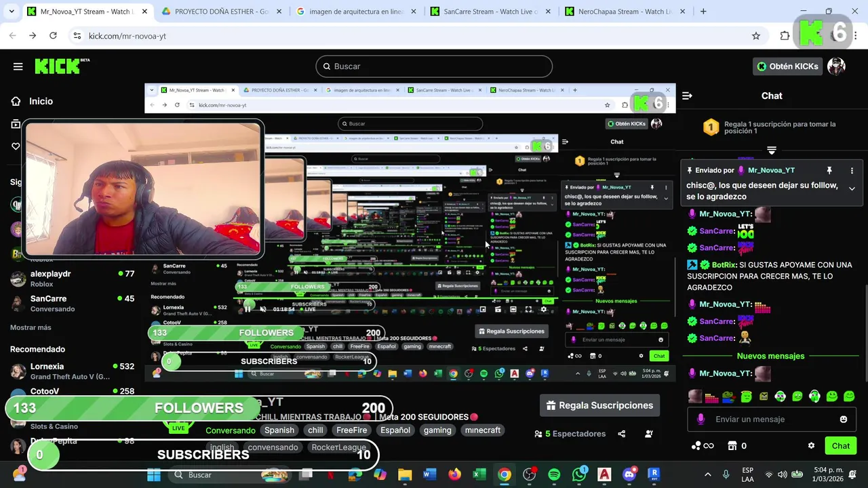Click the 5 Espectadores viewer count
This screenshot has height=488, width=868.
[x=570, y=434]
